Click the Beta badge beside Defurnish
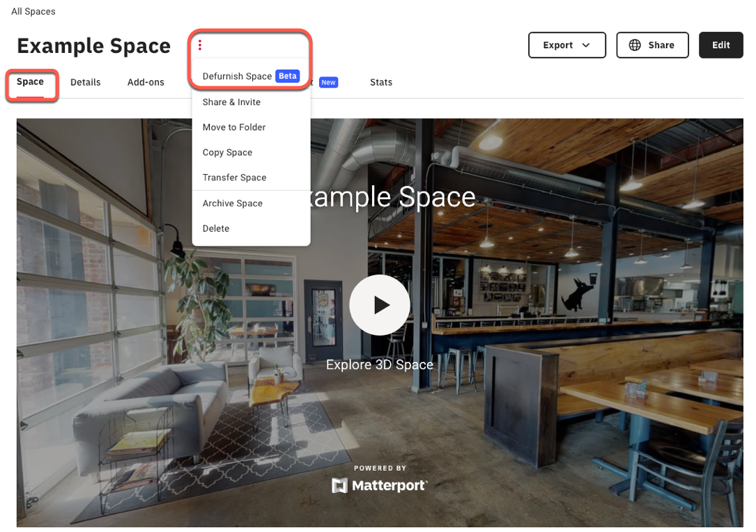The image size is (756, 532). [287, 76]
